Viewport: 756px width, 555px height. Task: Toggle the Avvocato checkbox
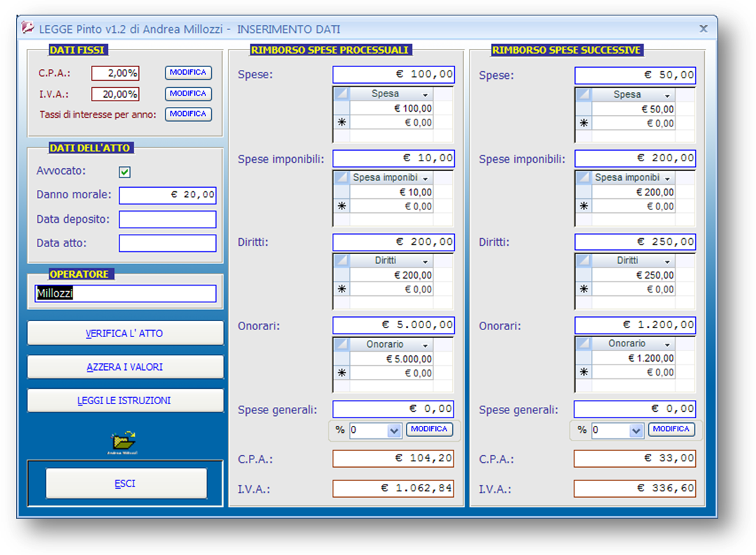point(125,172)
